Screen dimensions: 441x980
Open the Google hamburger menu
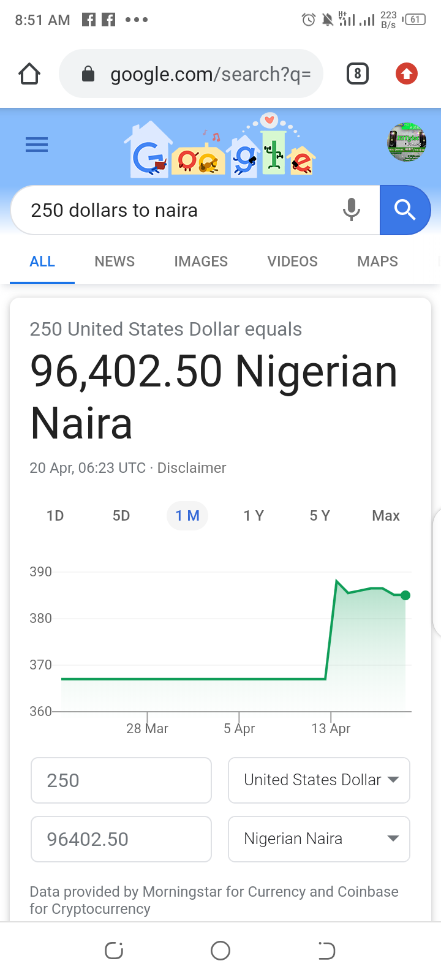(x=37, y=145)
